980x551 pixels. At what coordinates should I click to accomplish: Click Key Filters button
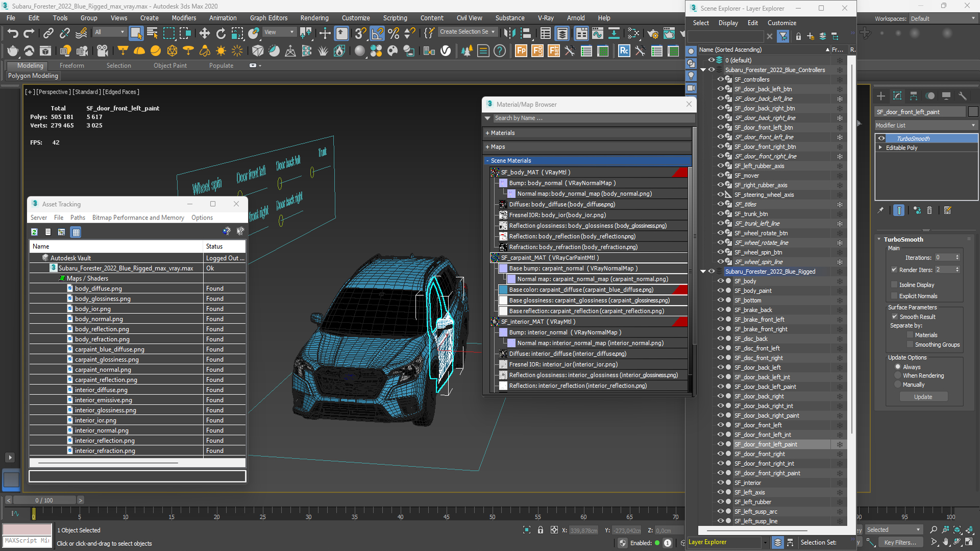[x=900, y=542]
